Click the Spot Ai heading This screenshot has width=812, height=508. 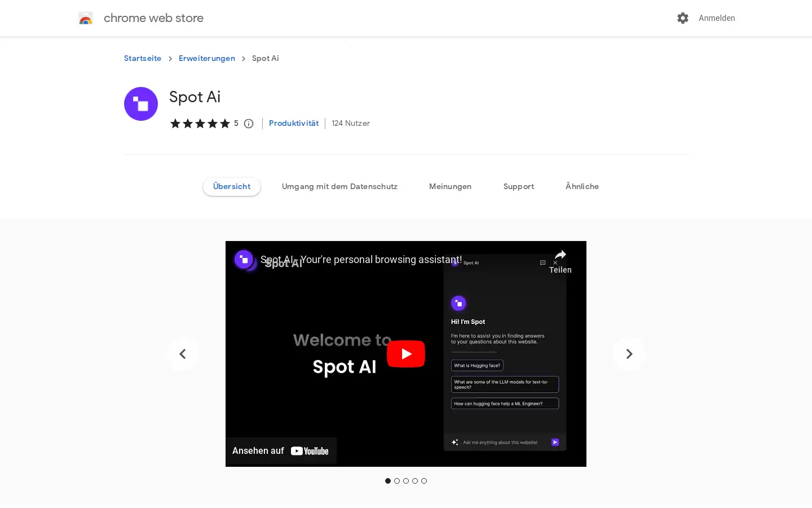point(195,97)
